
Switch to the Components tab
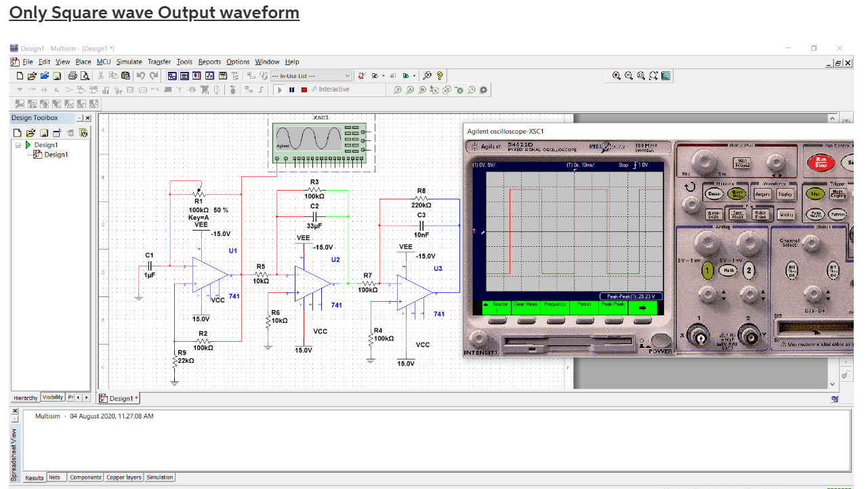[x=86, y=477]
